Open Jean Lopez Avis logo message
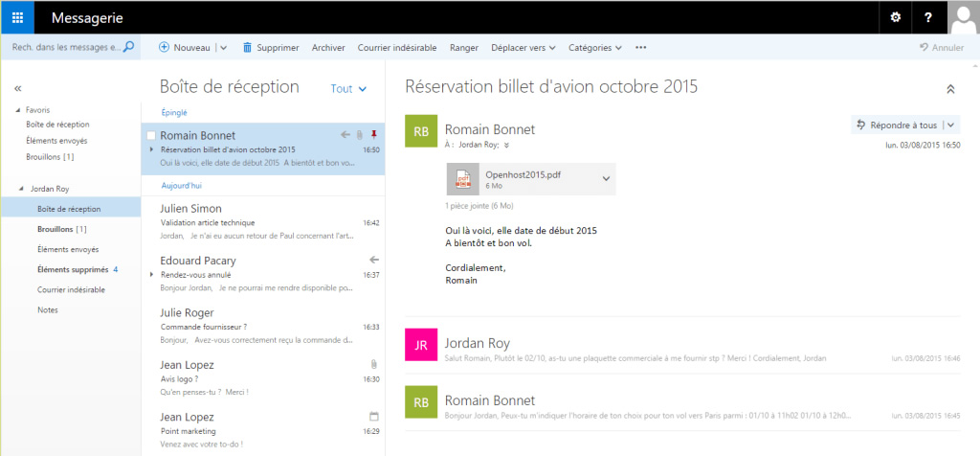Viewport: 980px width, 456px height. (263, 378)
